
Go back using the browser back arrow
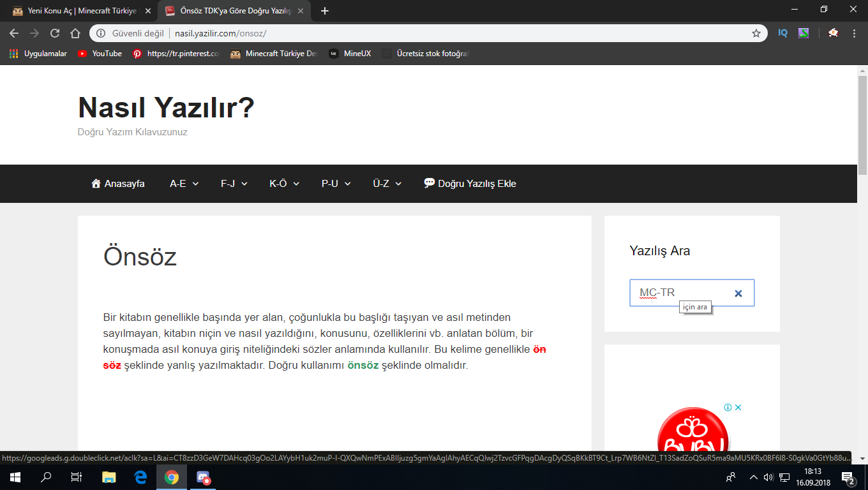(14, 33)
